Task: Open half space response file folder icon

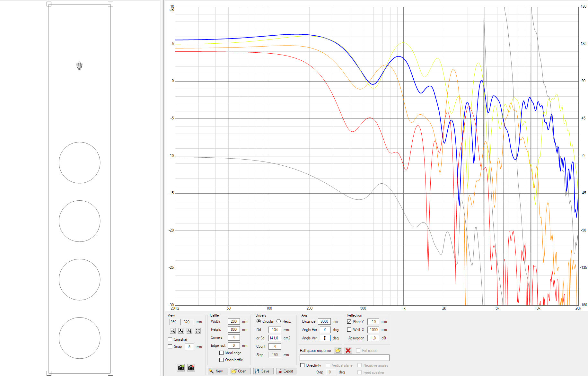Action: [338, 350]
